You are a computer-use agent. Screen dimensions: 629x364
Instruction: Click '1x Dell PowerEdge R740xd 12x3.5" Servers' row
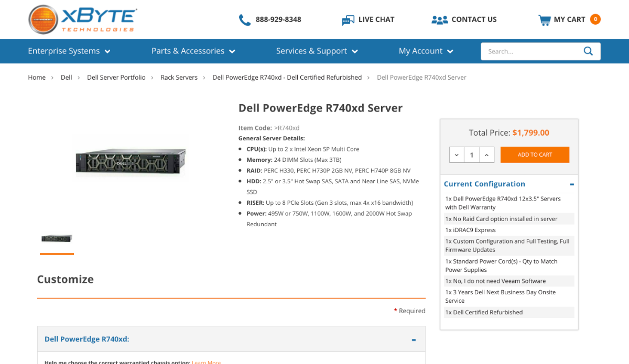coord(509,203)
